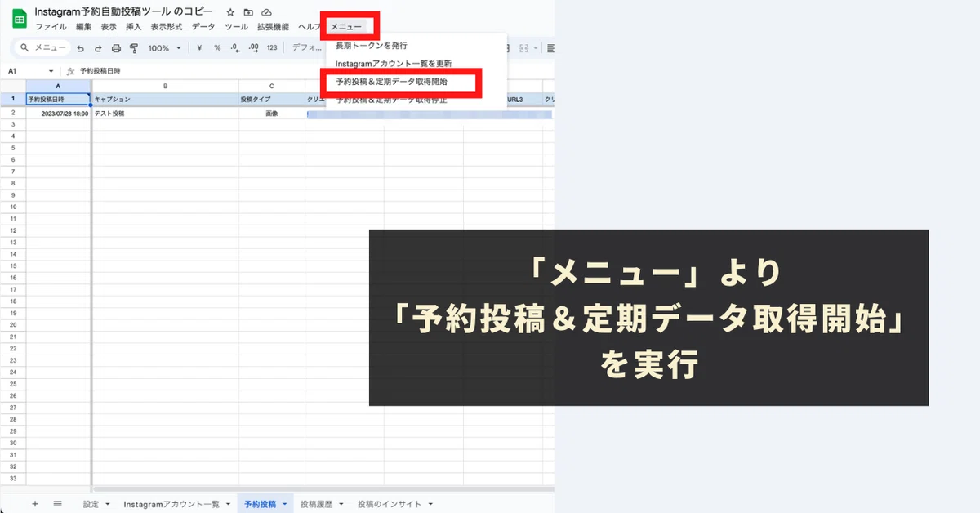Open the 投稿履歴 tab dropdown arrow

point(341,504)
